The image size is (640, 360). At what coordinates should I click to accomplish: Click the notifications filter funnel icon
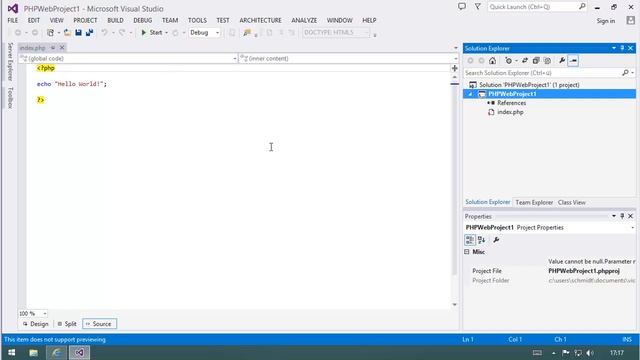[478, 7]
